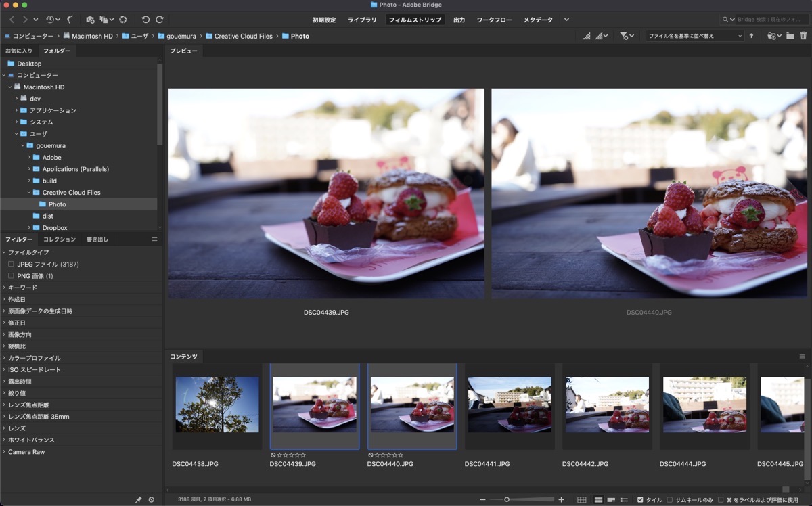Click the clear filter icon
This screenshot has width=812, height=506.
coord(152,499)
